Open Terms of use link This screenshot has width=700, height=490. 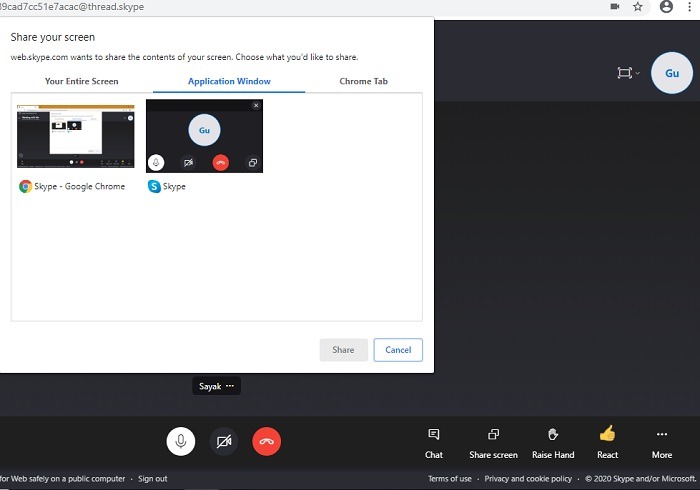pos(450,479)
